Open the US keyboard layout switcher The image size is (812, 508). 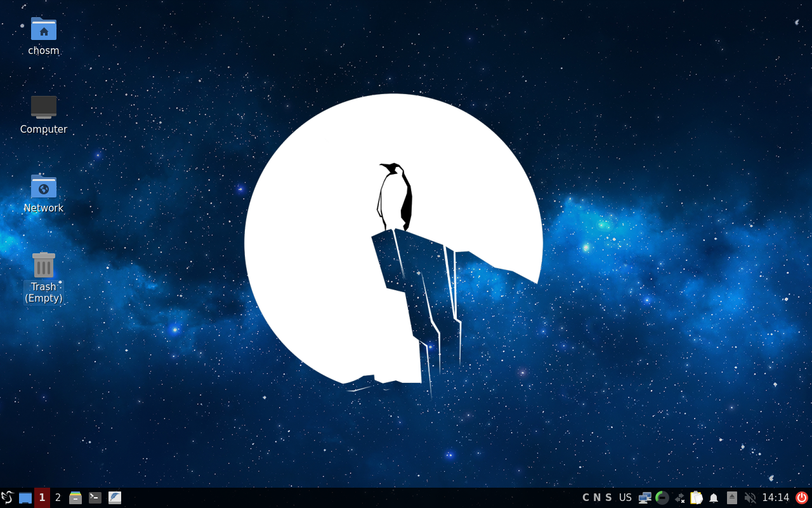pyautogui.click(x=625, y=498)
